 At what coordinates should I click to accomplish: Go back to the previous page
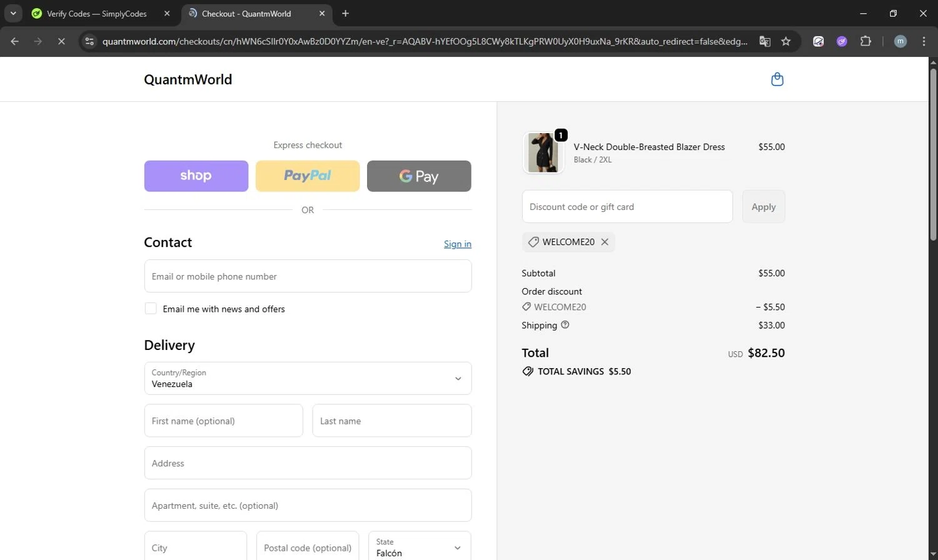pyautogui.click(x=15, y=41)
